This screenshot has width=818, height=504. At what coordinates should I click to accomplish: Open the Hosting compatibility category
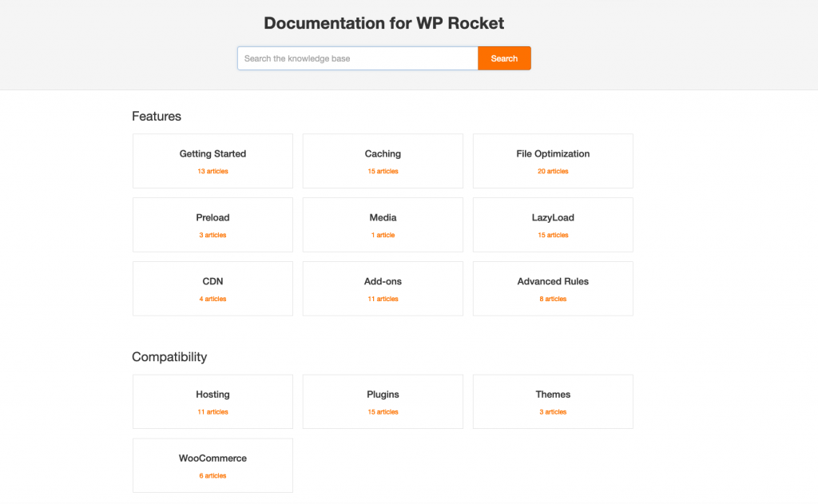coord(212,394)
